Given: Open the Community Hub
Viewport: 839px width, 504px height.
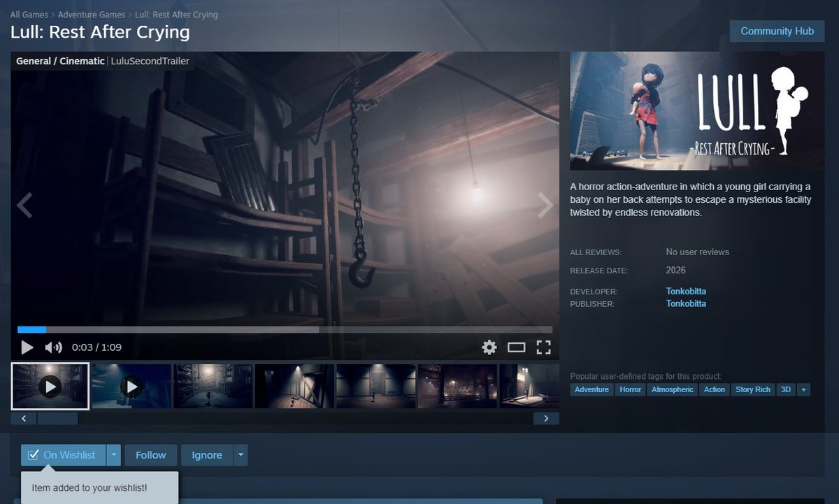Looking at the screenshot, I should pyautogui.click(x=777, y=31).
